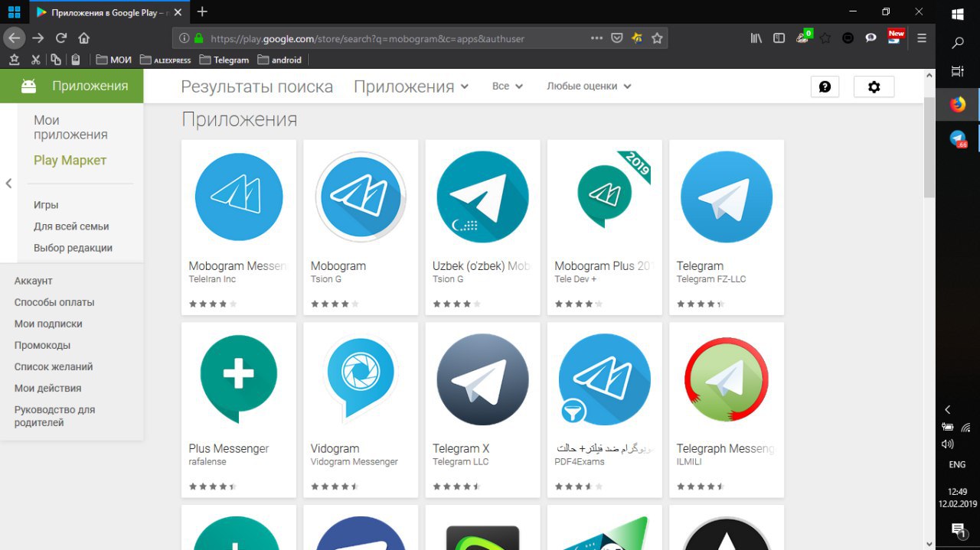Open the PDF4Exams app icon

pyautogui.click(x=605, y=379)
